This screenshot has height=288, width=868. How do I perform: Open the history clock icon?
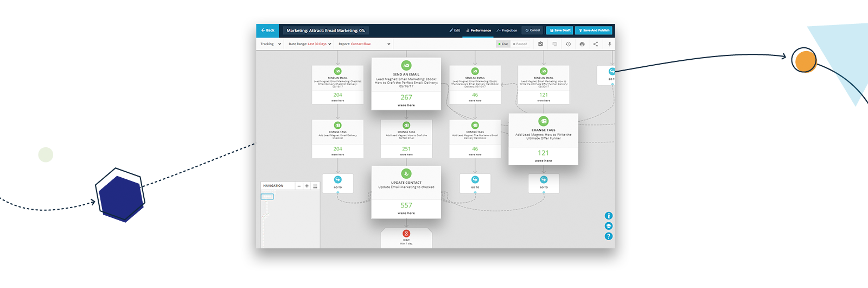click(x=568, y=44)
